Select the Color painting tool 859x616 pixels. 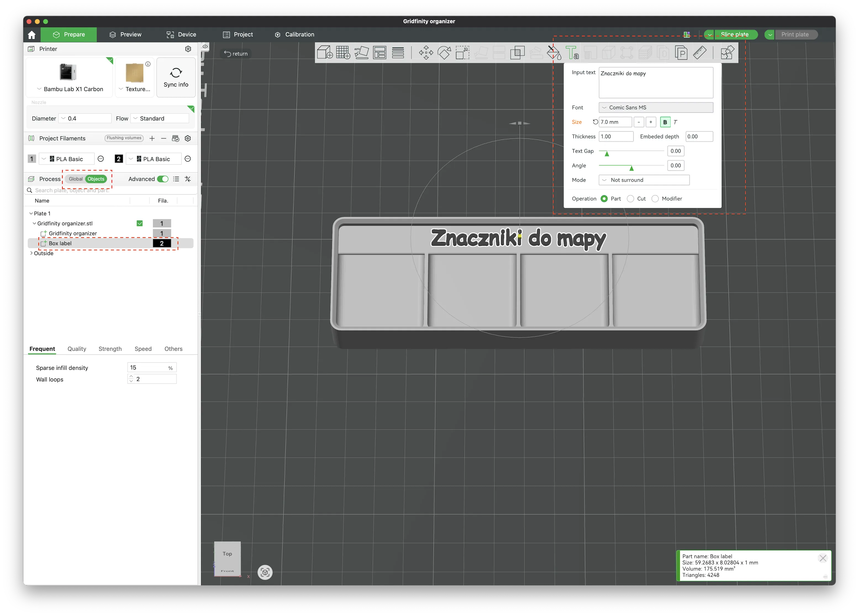point(554,52)
